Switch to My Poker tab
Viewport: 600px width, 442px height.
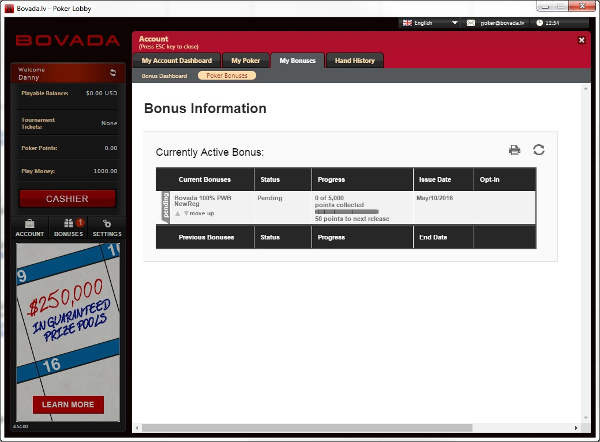pos(245,60)
